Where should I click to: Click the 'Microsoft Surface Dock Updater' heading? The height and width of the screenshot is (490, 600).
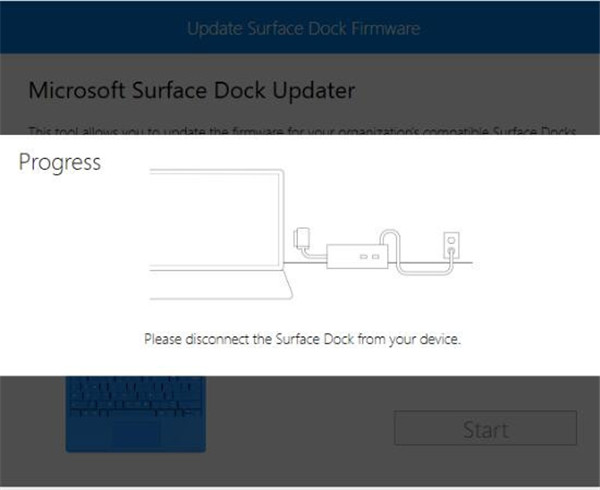click(192, 91)
